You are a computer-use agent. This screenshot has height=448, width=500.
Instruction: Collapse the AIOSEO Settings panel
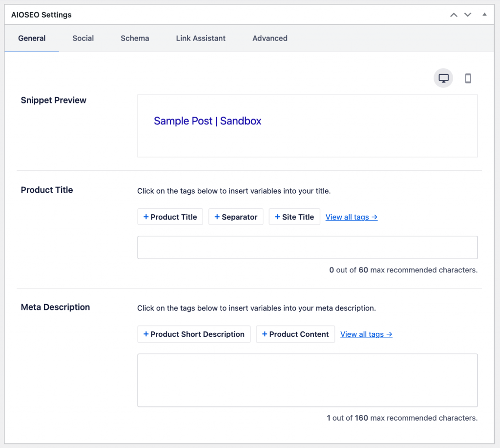tap(484, 14)
